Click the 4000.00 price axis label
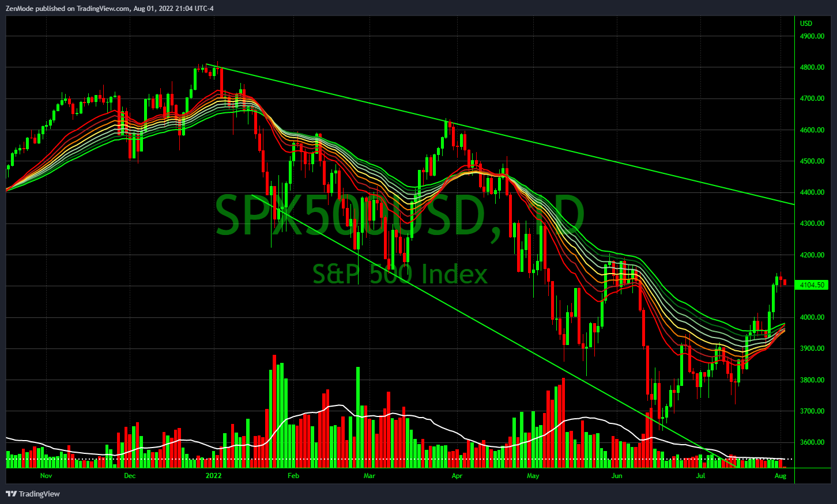This screenshot has height=504, width=837. pos(812,317)
